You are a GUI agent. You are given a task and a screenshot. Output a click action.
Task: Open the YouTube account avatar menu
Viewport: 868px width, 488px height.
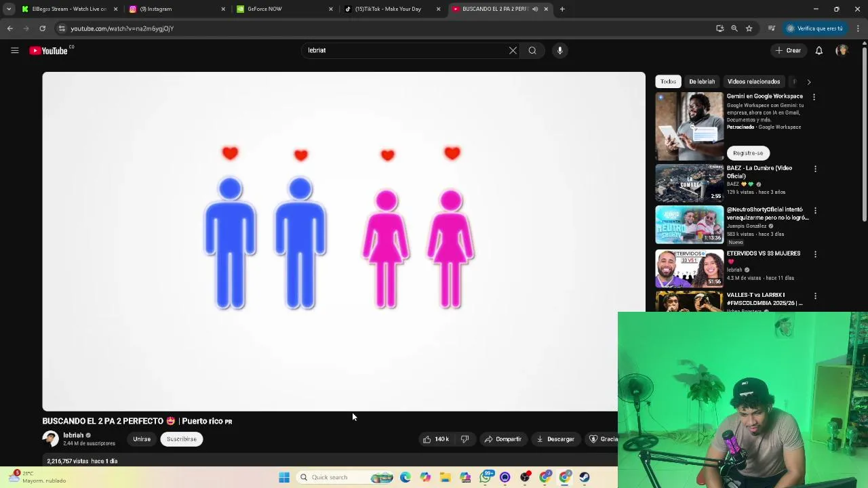pyautogui.click(x=842, y=50)
